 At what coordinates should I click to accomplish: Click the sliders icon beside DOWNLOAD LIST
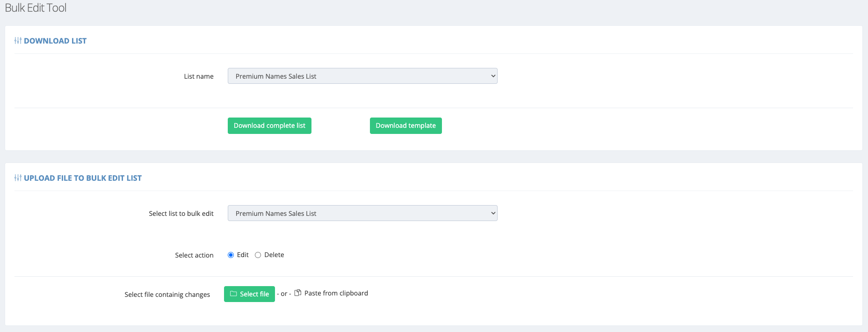[x=18, y=41]
